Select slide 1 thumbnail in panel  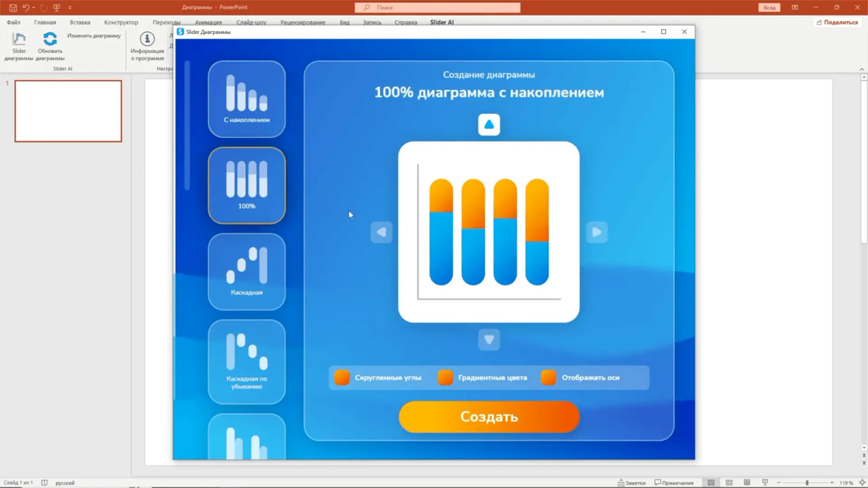68,111
